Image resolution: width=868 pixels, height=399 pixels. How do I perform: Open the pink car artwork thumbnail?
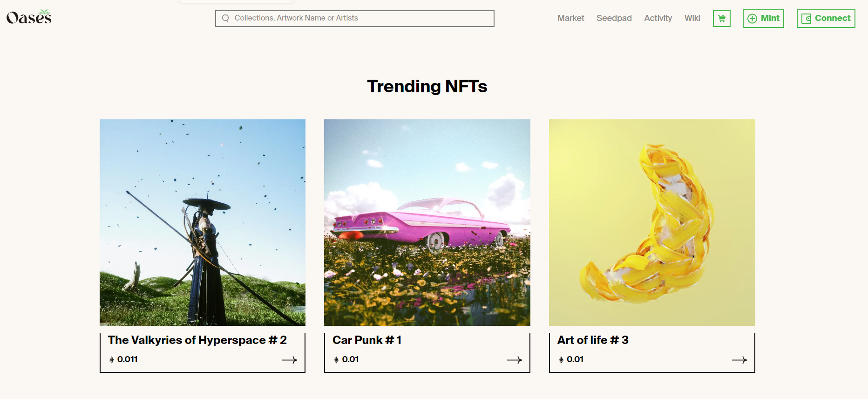pos(427,222)
